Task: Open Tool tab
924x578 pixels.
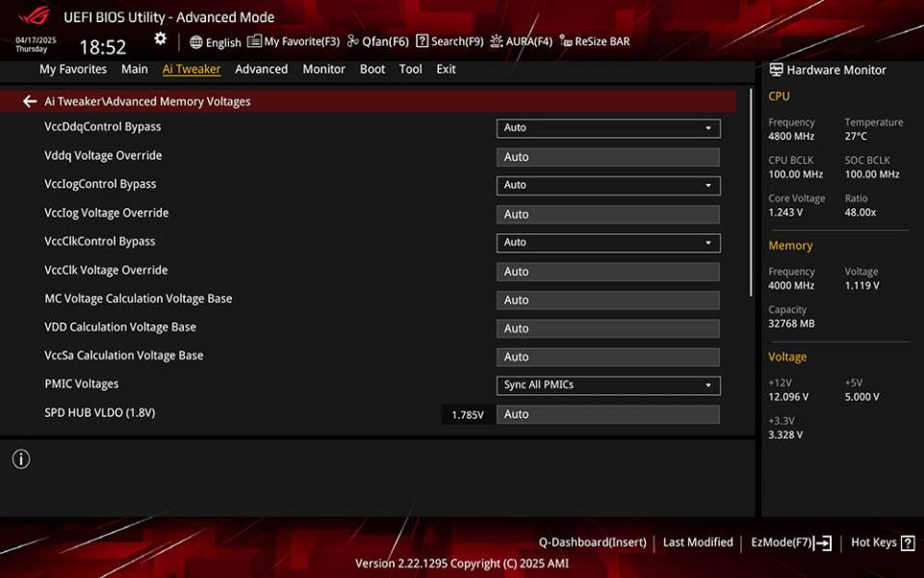Action: (x=410, y=69)
